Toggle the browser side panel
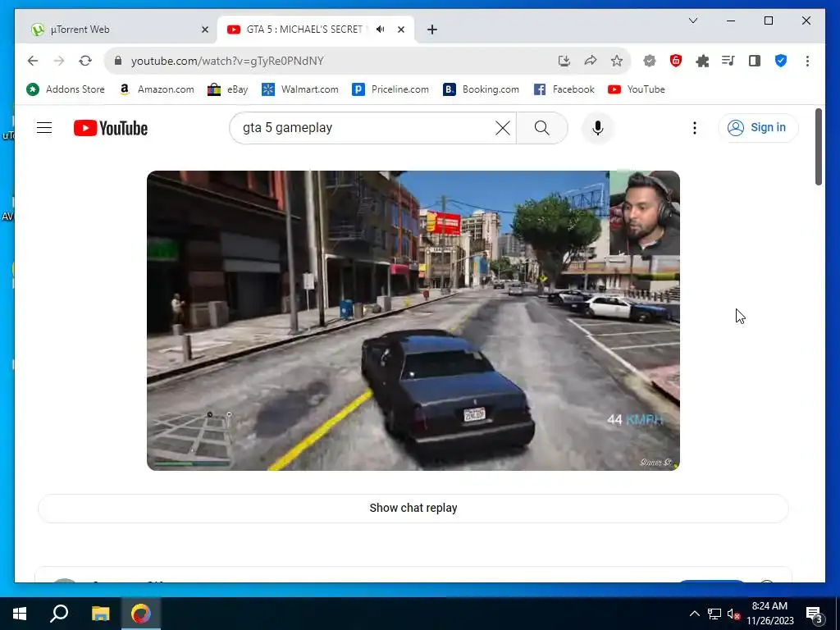 [755, 61]
